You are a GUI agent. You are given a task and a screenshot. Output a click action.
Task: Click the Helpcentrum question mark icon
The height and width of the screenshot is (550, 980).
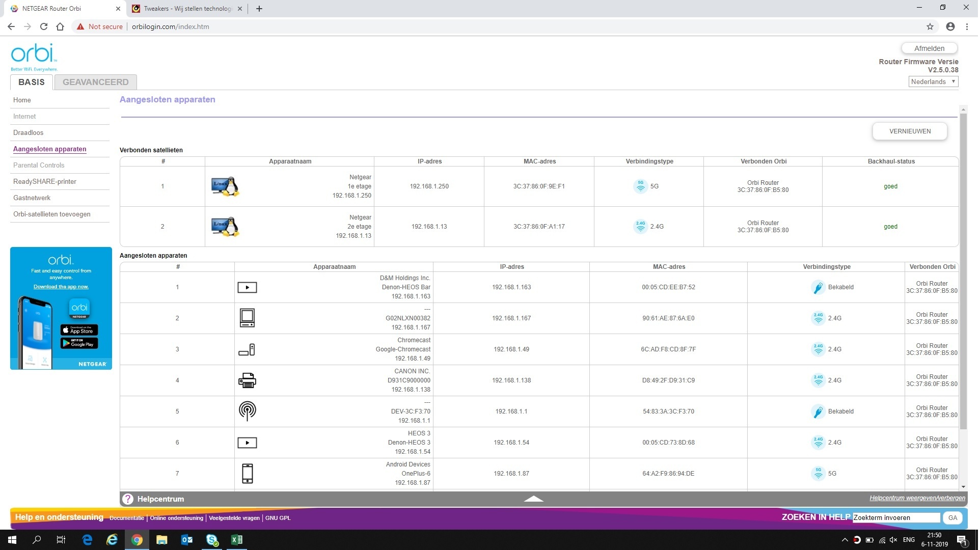click(128, 499)
